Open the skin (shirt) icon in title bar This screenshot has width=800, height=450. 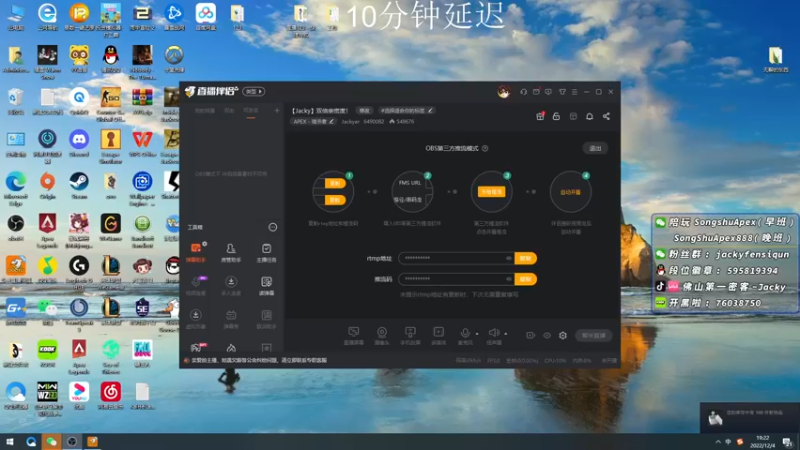562,92
